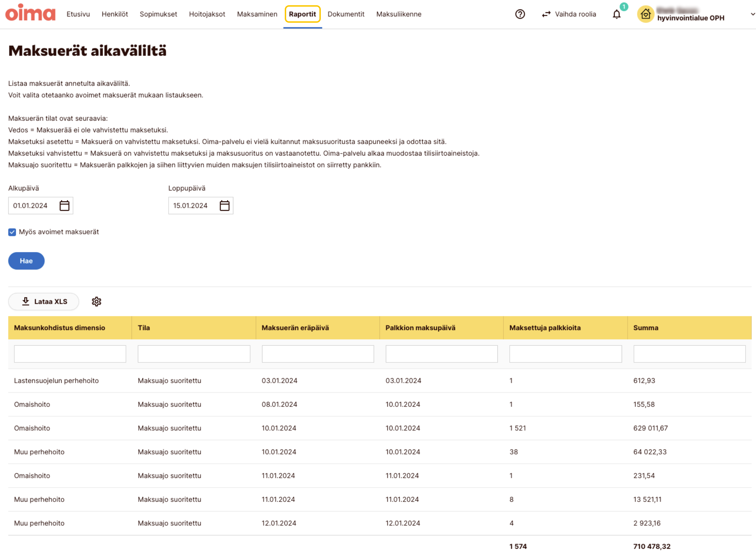Switch to the Raportit tab
Viewport: 756px width, 560px height.
pyautogui.click(x=302, y=14)
